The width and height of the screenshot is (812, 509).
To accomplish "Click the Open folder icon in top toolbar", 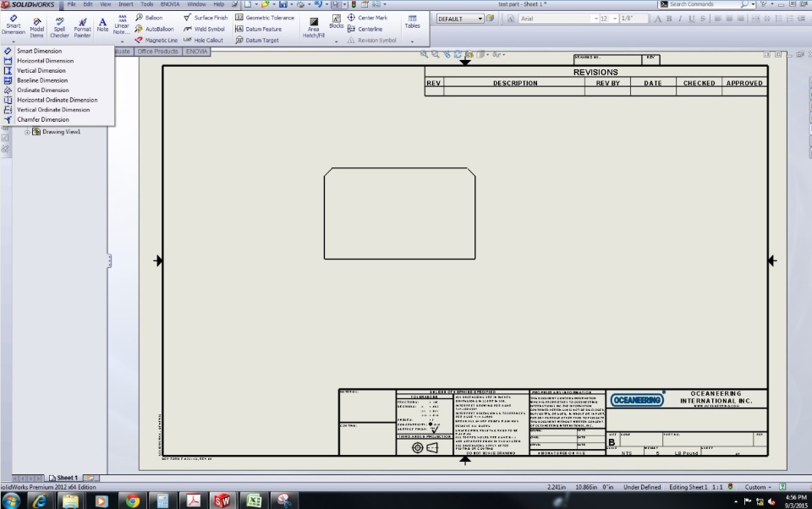I will 265,4.
